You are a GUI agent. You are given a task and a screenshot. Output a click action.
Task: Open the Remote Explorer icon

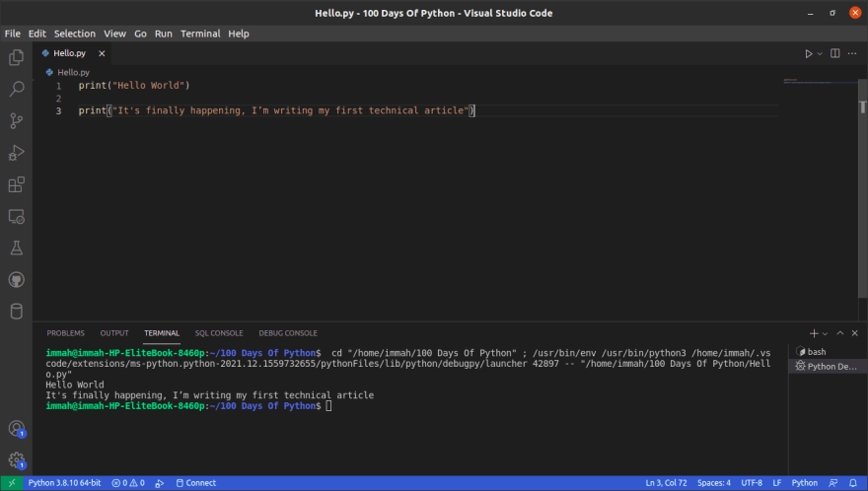point(17,217)
